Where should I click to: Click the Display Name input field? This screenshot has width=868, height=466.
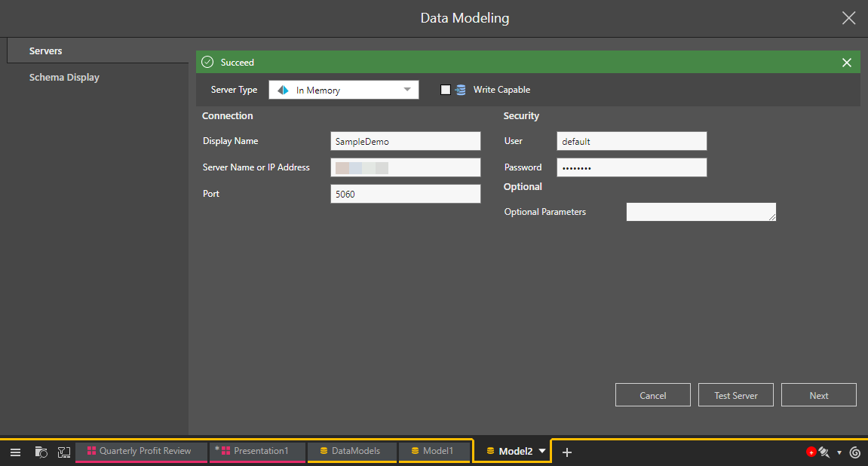coord(405,141)
